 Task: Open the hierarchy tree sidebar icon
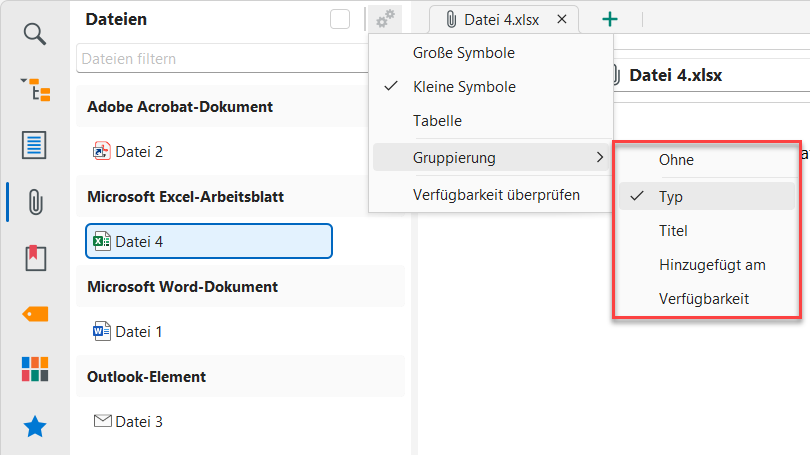(x=35, y=90)
